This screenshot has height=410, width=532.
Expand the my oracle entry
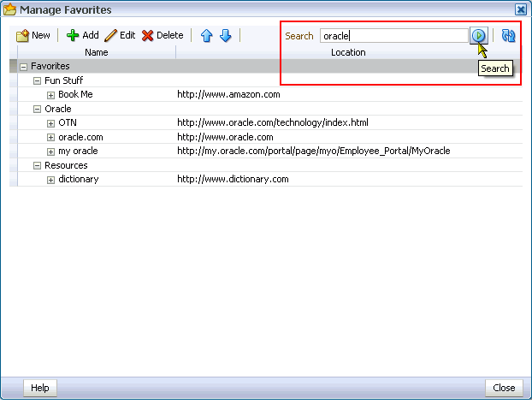(x=51, y=152)
